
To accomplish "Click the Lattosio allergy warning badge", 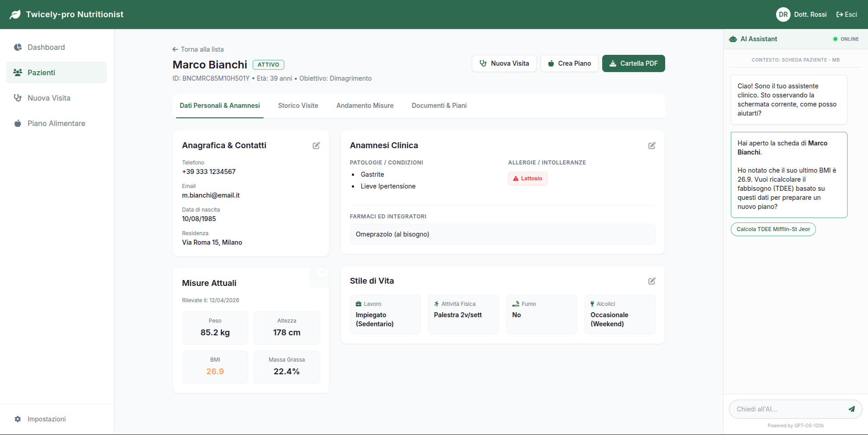I will click(x=528, y=179).
